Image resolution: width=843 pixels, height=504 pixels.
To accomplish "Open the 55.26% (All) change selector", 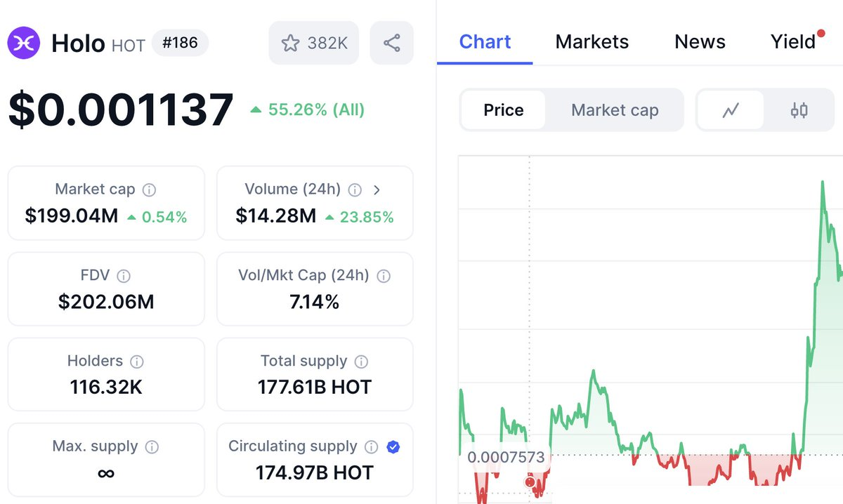I will [x=308, y=110].
